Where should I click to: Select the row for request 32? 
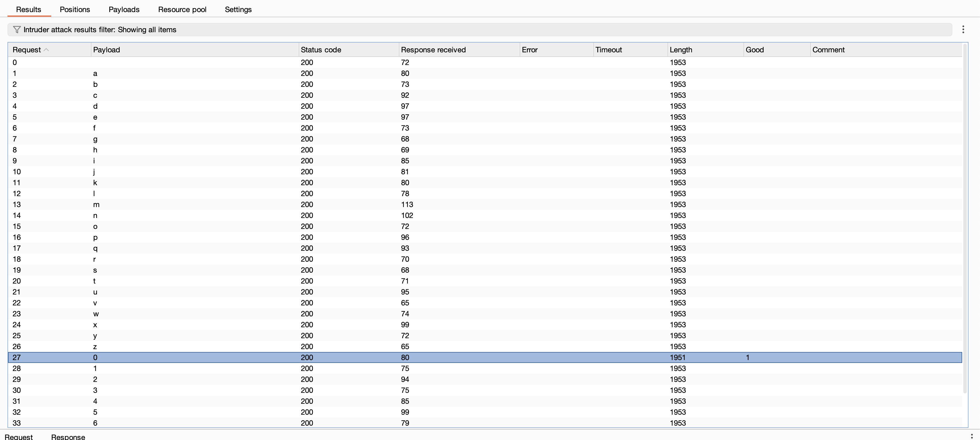[x=485, y=412]
